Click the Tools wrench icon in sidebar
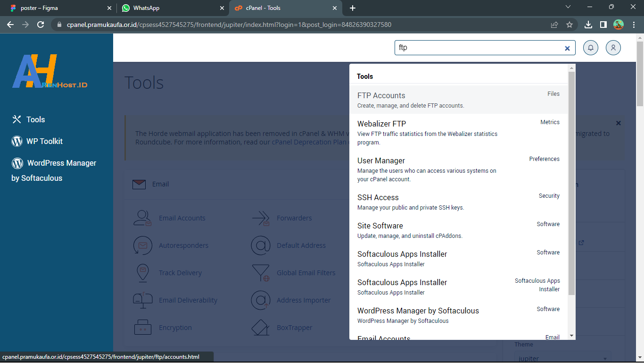The width and height of the screenshot is (644, 363). click(17, 119)
